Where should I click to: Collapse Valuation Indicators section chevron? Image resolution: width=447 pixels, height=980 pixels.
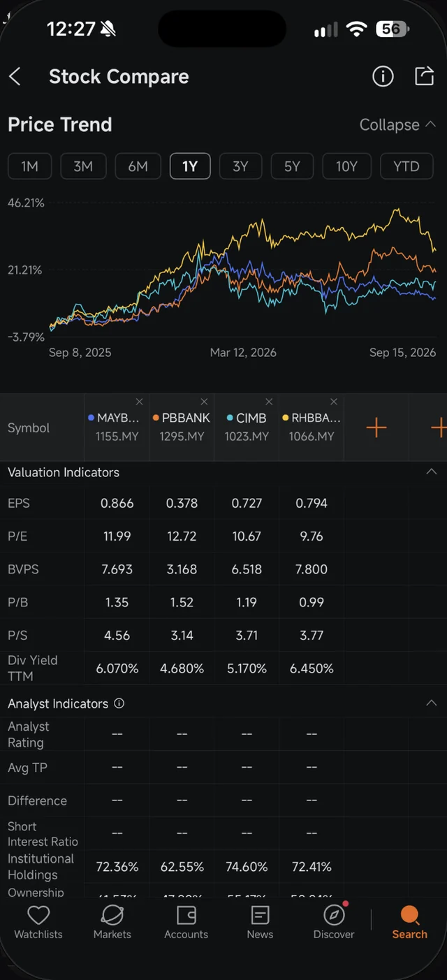click(431, 472)
